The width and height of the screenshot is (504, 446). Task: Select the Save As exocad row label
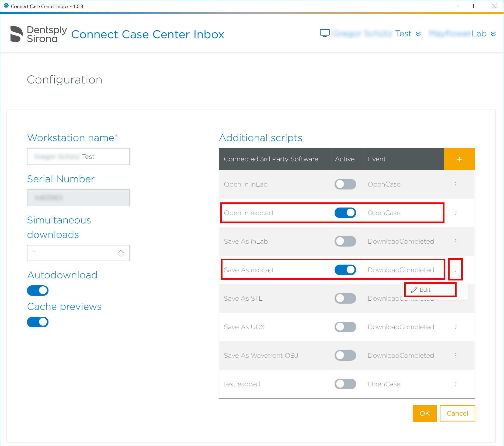coord(249,270)
